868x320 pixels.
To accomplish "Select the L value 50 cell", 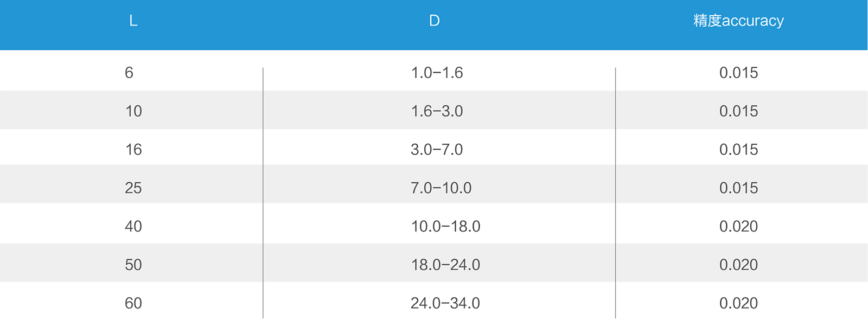I will click(x=133, y=265).
